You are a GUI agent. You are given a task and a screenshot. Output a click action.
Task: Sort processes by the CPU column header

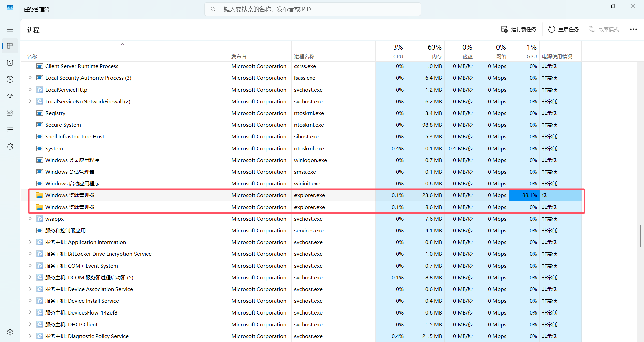point(391,51)
